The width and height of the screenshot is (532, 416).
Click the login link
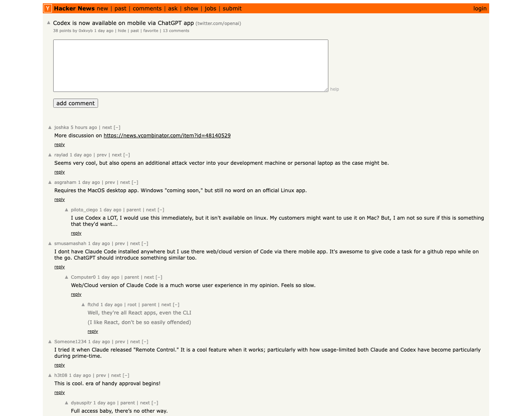480,8
